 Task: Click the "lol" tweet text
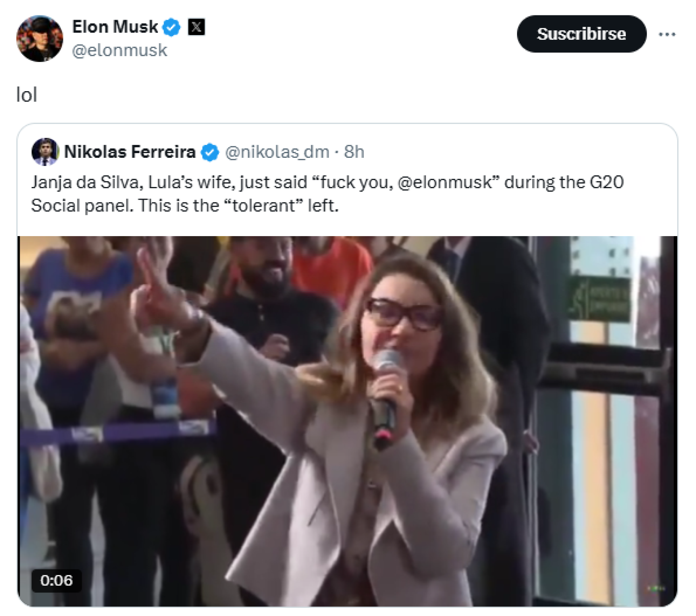[27, 95]
